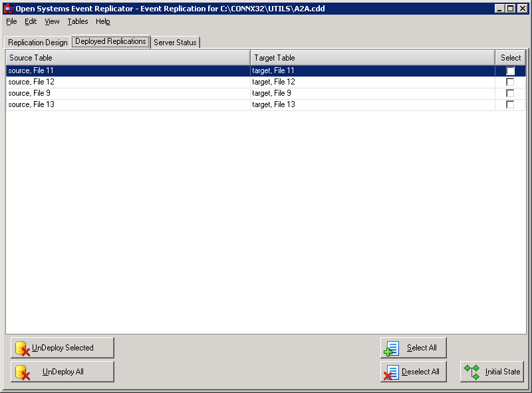
Task: Toggle the Select checkbox for source, File 13
Action: (x=510, y=104)
